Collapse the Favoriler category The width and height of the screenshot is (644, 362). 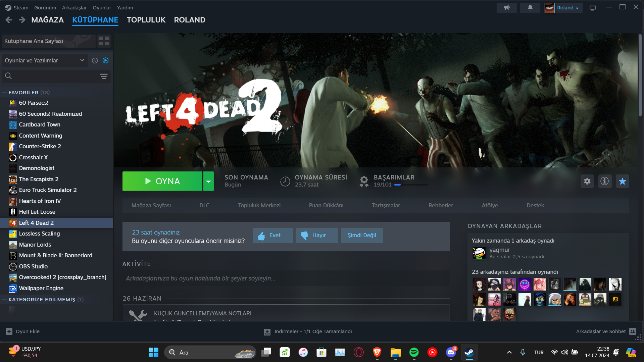5,93
